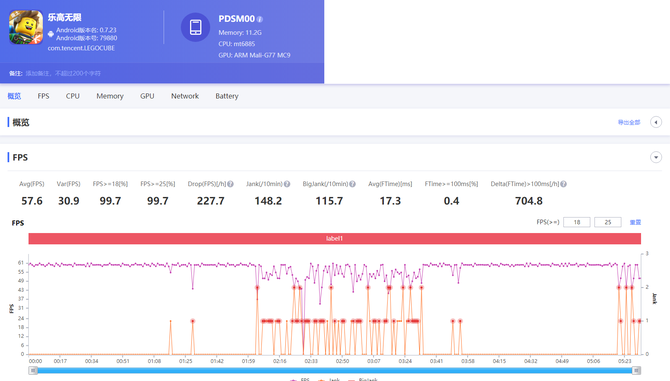Click the FPS threshold field showing 18
Image resolution: width=670 pixels, height=381 pixels.
pos(577,222)
